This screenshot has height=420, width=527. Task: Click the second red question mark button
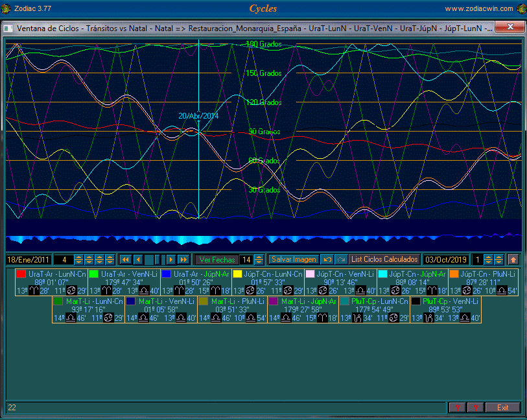[x=476, y=408]
